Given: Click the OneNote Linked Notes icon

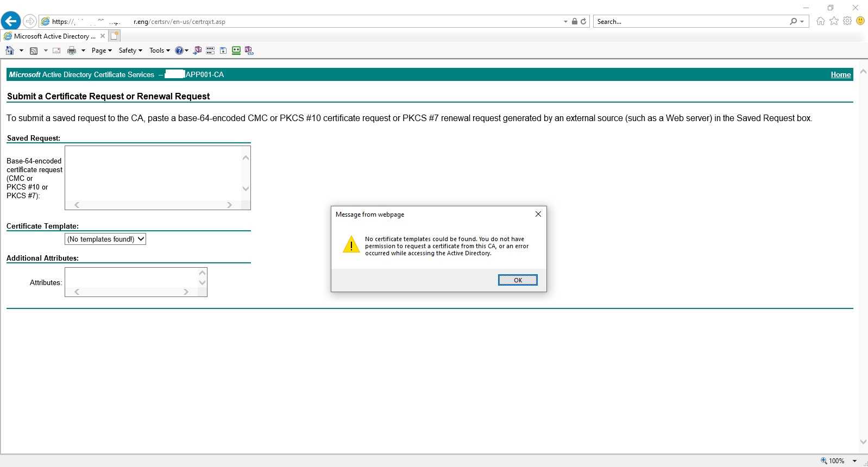Looking at the screenshot, I should [x=249, y=51].
